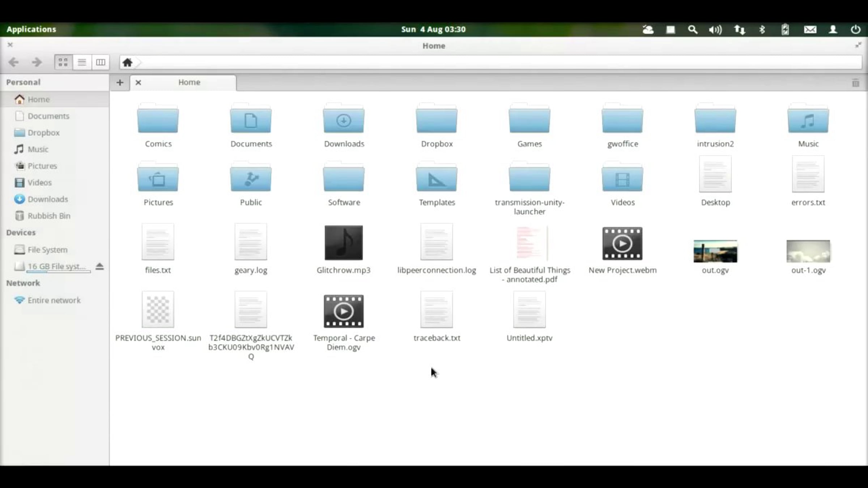Switch to list view mode

(82, 62)
